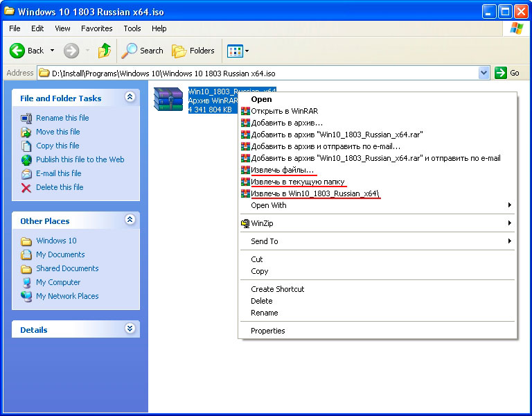Open the File menu

pyautogui.click(x=15, y=28)
